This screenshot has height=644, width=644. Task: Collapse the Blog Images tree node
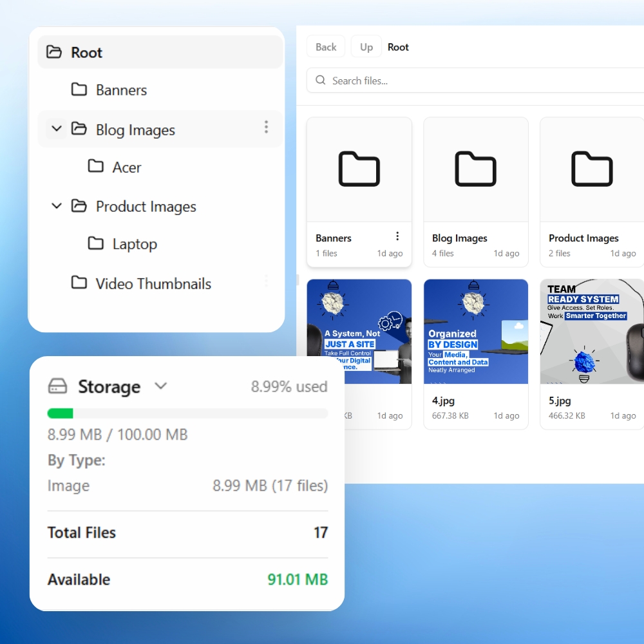[x=57, y=129]
